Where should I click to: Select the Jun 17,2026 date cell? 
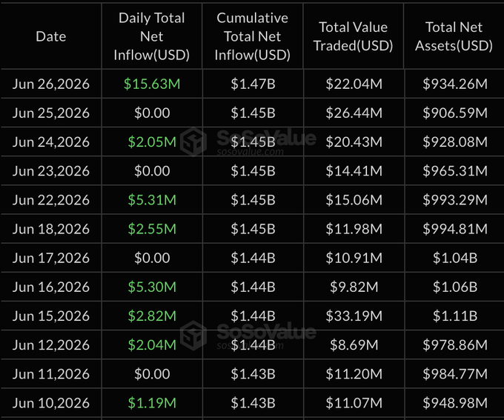click(51, 258)
